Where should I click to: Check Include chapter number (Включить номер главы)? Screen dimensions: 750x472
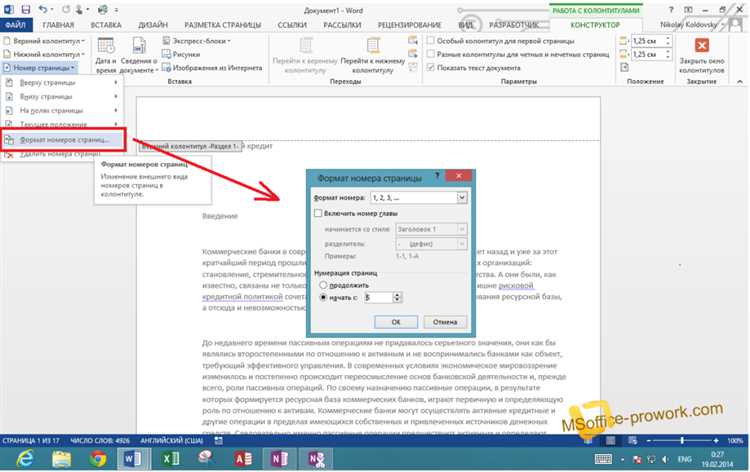tap(318, 213)
